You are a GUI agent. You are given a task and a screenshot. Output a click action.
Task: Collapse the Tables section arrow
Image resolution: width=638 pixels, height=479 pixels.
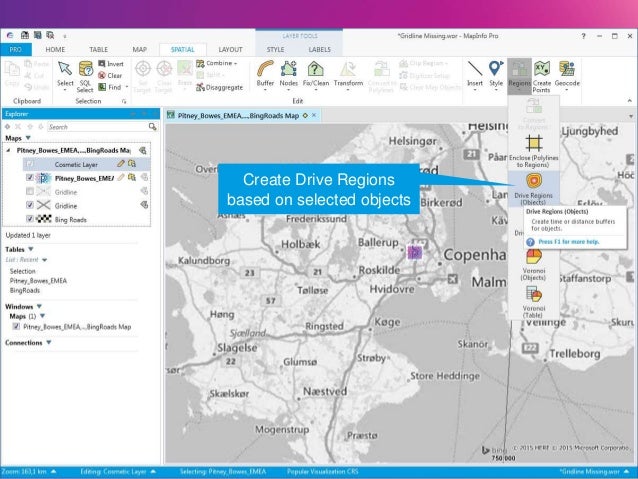(31, 249)
